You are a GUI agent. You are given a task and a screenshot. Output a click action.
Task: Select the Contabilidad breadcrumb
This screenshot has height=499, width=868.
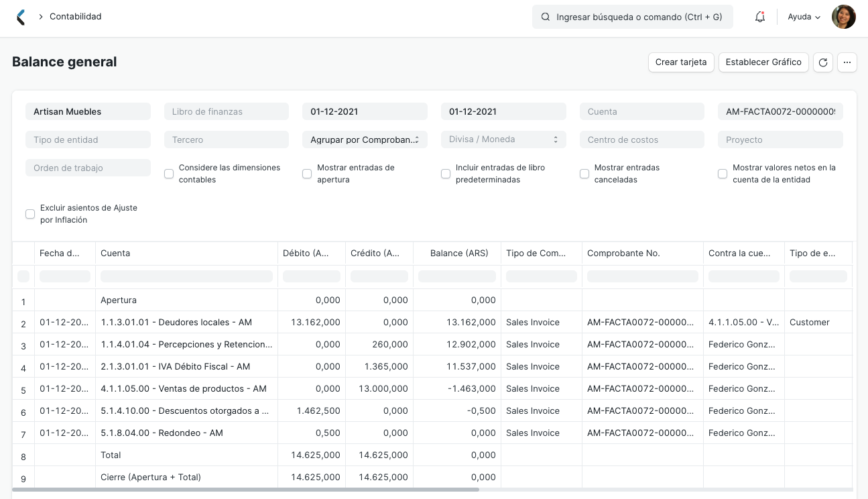click(74, 16)
